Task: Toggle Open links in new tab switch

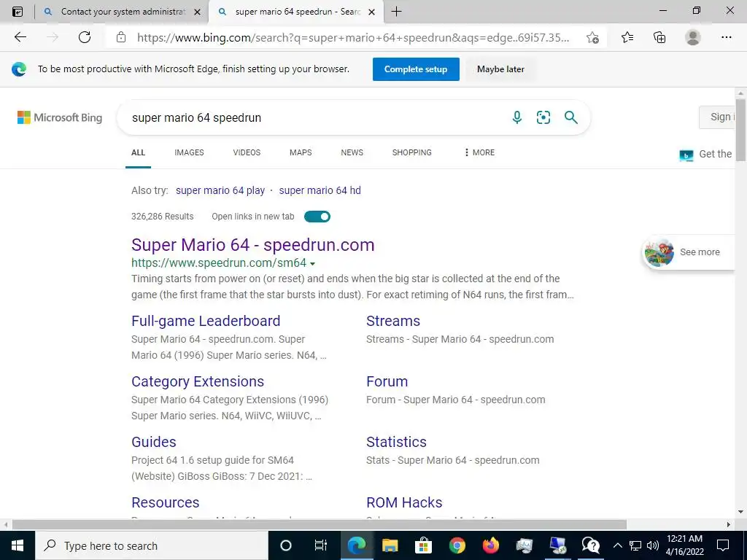Action: pos(317,217)
